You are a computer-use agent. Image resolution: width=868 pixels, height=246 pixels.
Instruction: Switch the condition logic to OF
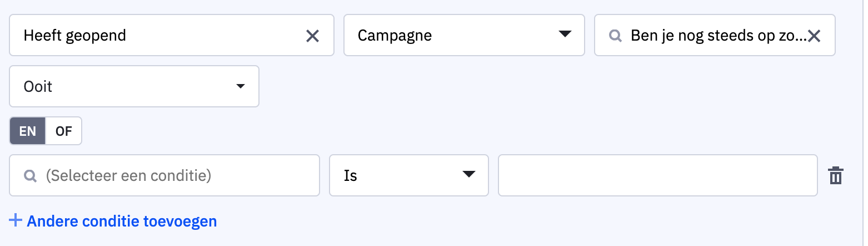click(x=64, y=131)
